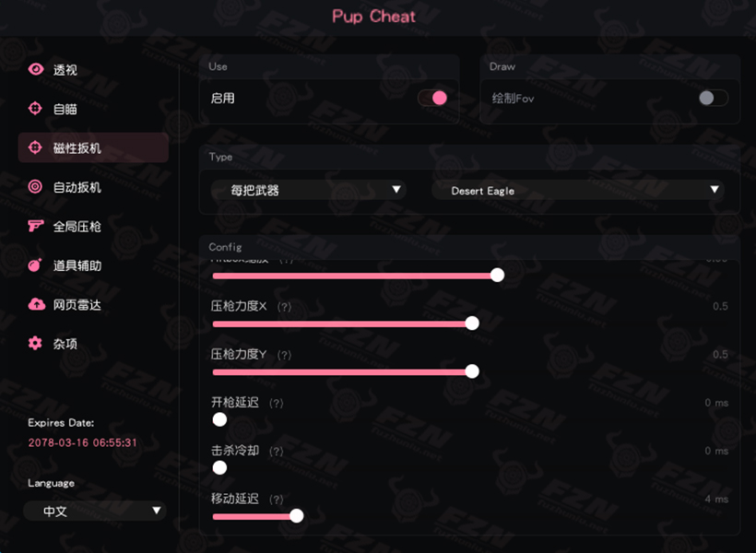Viewport: 756px width, 553px height.
Task: Click the gear icon for 杂项
Action: pos(35,343)
